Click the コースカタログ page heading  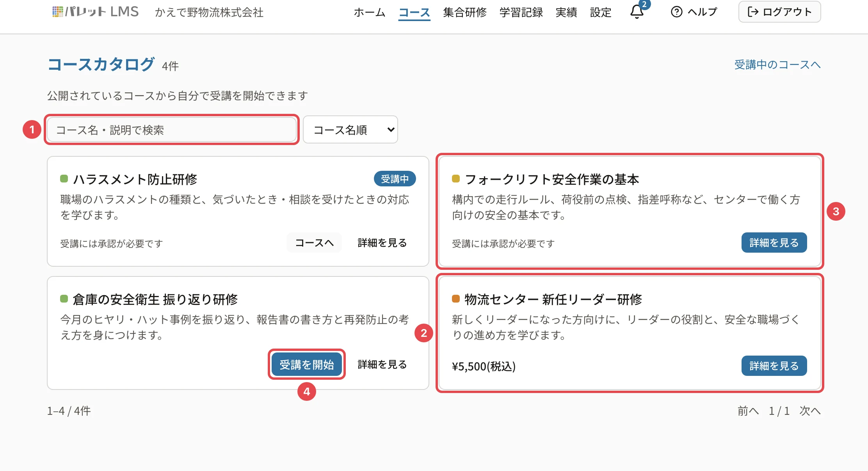coord(101,64)
